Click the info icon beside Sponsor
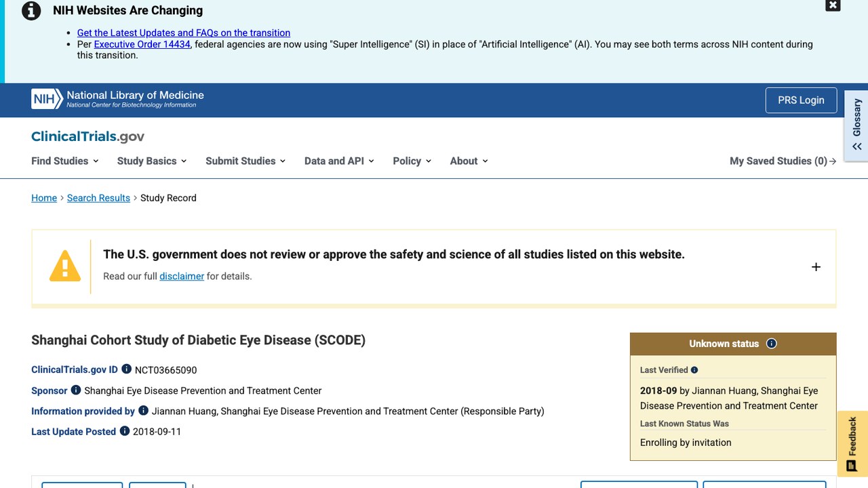868x488 pixels. (x=76, y=390)
